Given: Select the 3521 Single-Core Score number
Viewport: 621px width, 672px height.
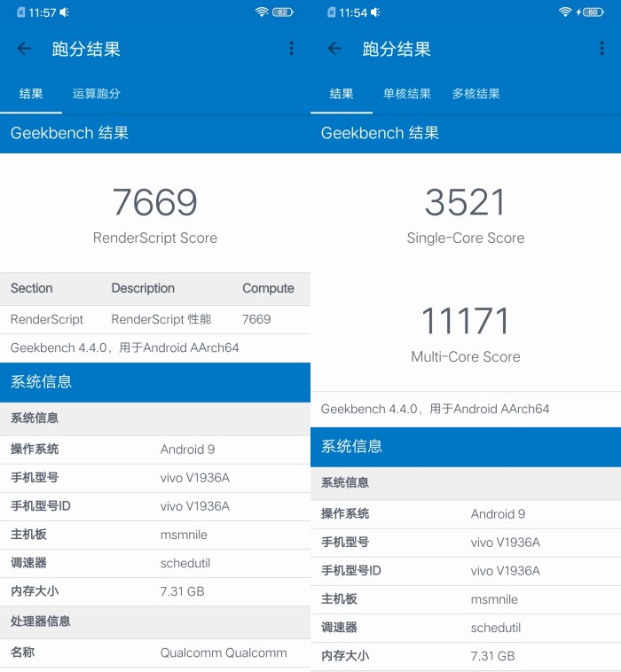Looking at the screenshot, I should pos(466,202).
